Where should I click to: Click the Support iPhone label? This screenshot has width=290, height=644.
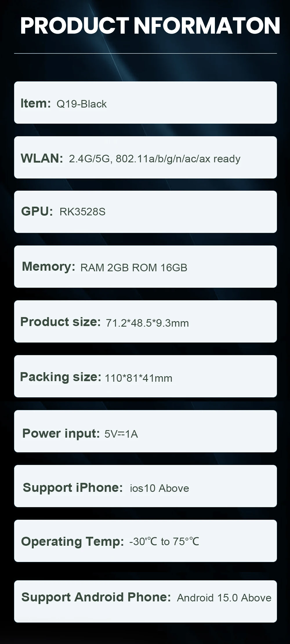(x=73, y=487)
